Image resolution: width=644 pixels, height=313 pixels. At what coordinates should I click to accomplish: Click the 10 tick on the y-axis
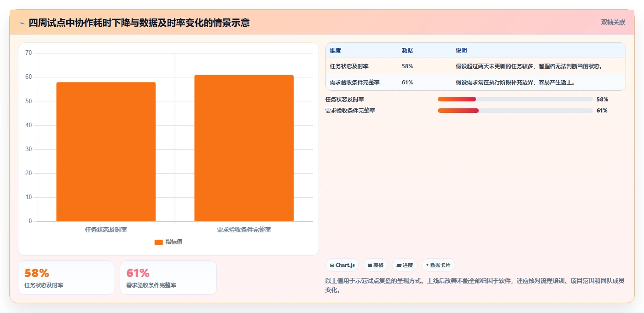(29, 197)
